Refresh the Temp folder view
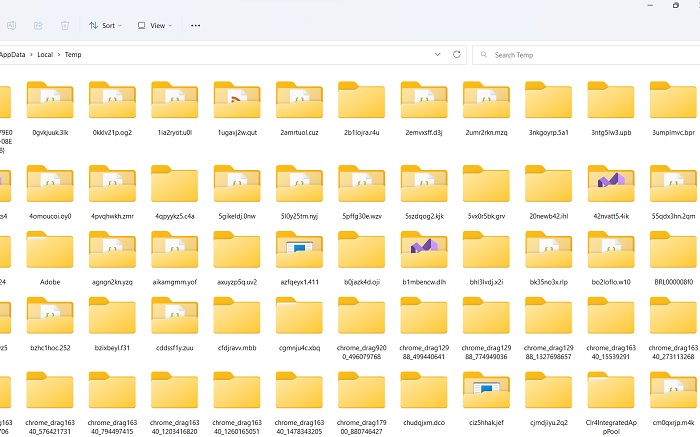Viewport: 700px width, 437px height. coord(458,54)
